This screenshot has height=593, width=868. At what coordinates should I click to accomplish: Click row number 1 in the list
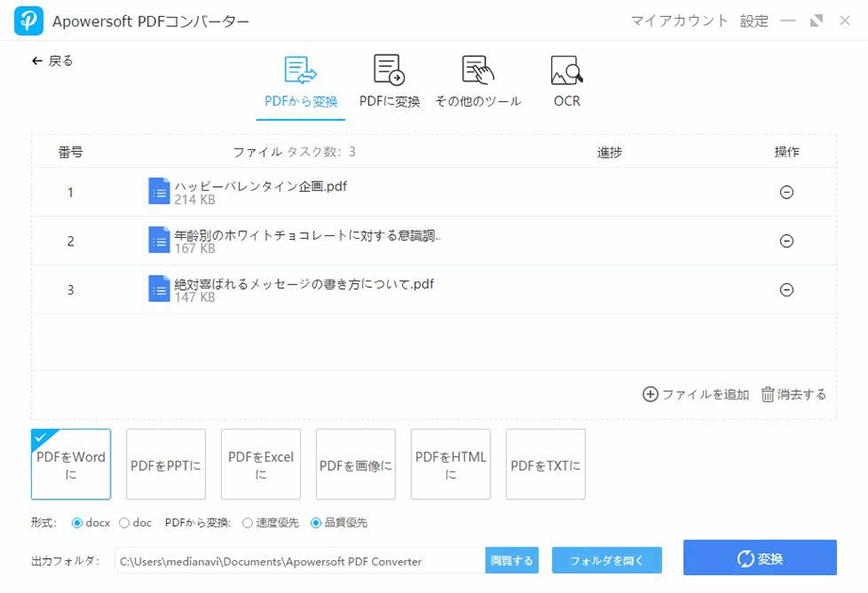coord(71,193)
